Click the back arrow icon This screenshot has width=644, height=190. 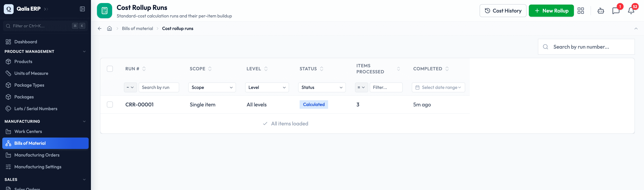coord(99,28)
